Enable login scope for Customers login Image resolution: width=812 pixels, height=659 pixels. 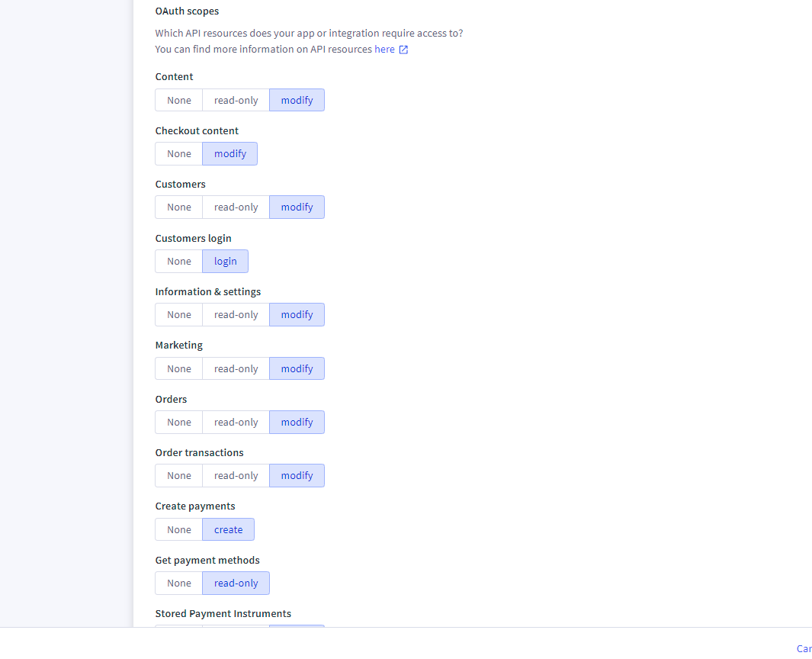tap(225, 261)
